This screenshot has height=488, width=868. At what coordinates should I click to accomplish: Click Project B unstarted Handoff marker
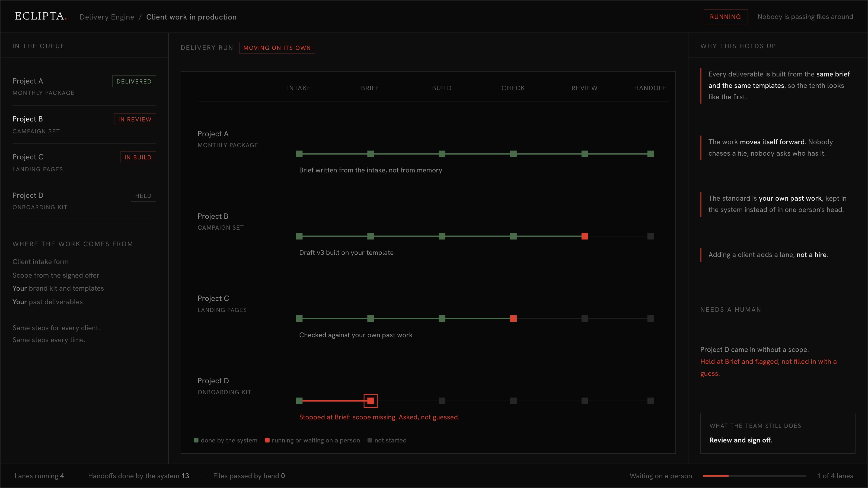[651, 236]
